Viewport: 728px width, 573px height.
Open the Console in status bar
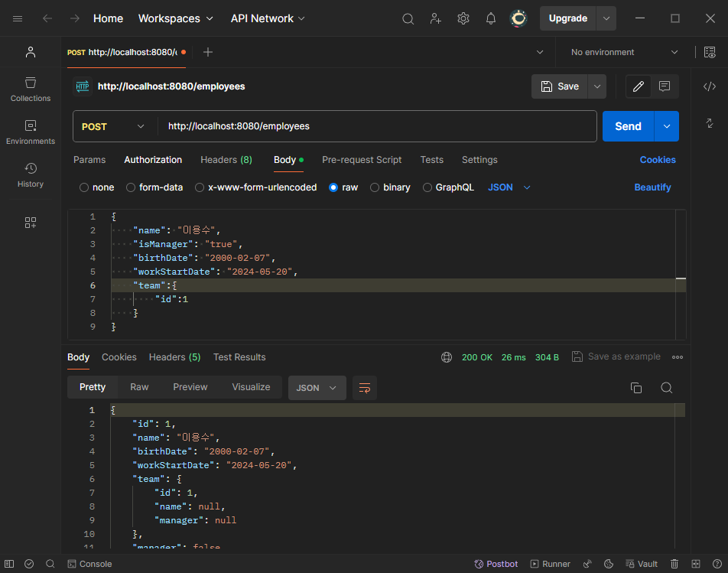(x=89, y=564)
